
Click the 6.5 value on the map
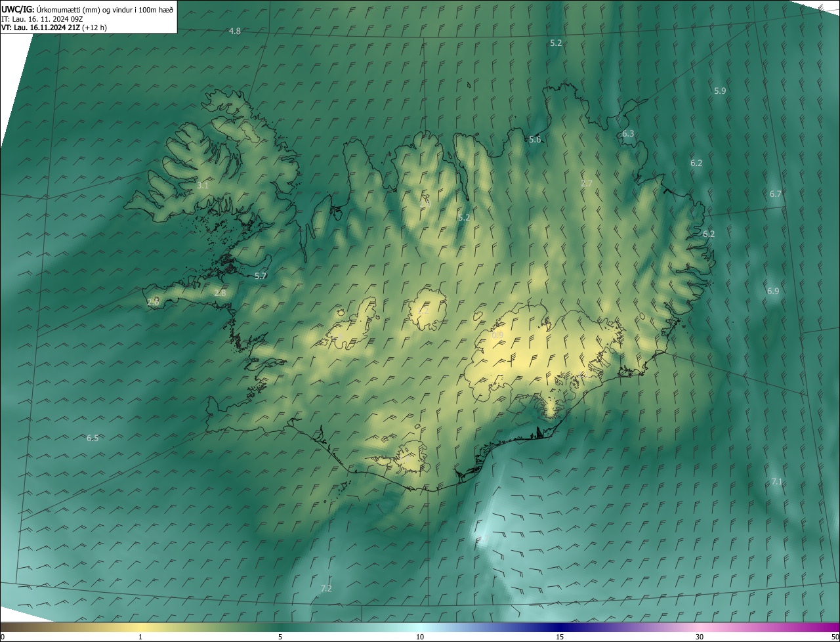[x=93, y=439]
